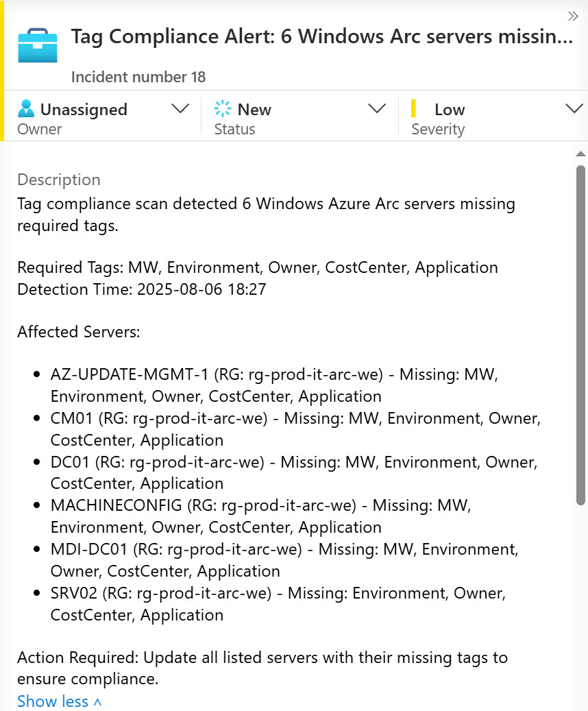Viewport: 588px width, 711px height.
Task: Open the Status dropdown chevron
Action: click(x=377, y=109)
